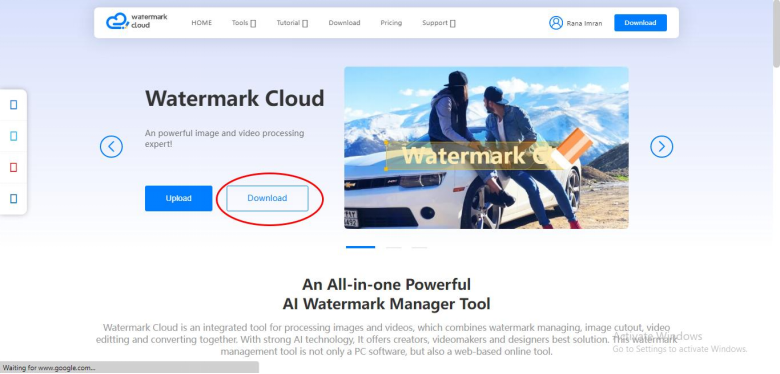
Task: Go to the Download nav link
Action: click(344, 23)
